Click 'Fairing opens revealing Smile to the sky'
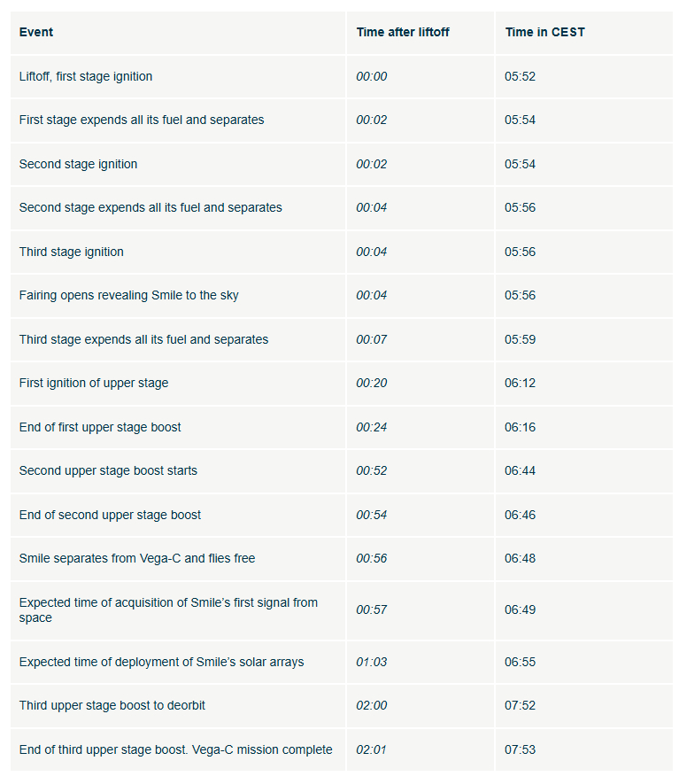The width and height of the screenshot is (679, 784). point(129,296)
